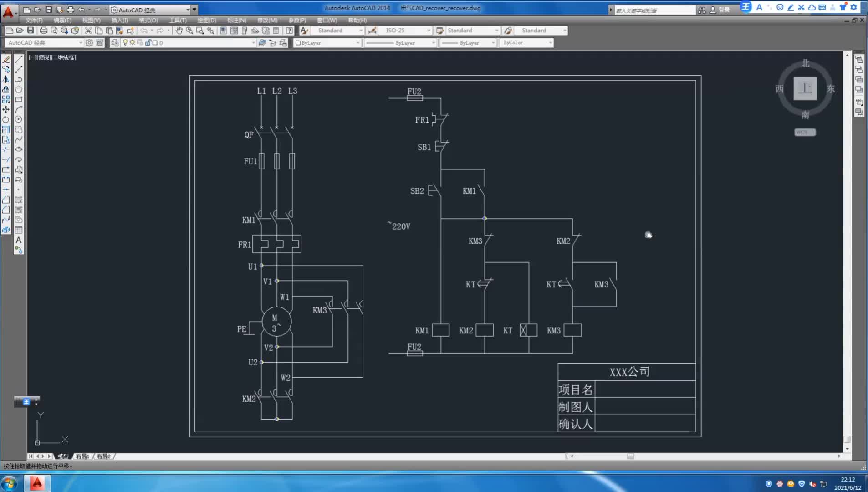This screenshot has height=492, width=868.
Task: Open AutoCAD from the Windows taskbar
Action: click(37, 483)
